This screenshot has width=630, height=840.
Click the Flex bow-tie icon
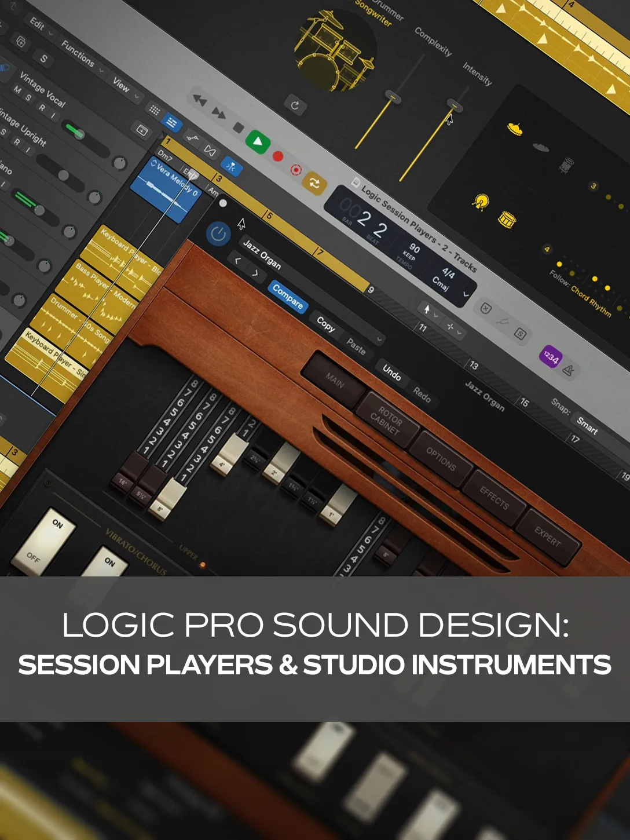pyautogui.click(x=210, y=152)
